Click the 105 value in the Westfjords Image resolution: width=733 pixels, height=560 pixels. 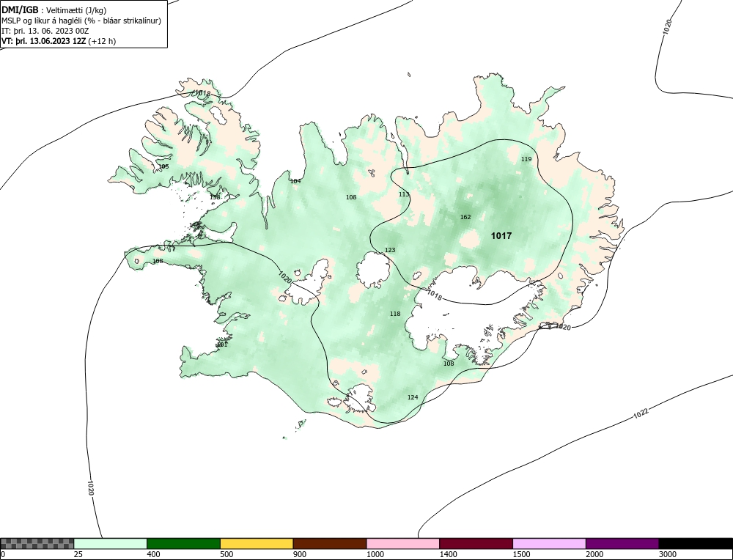163,166
